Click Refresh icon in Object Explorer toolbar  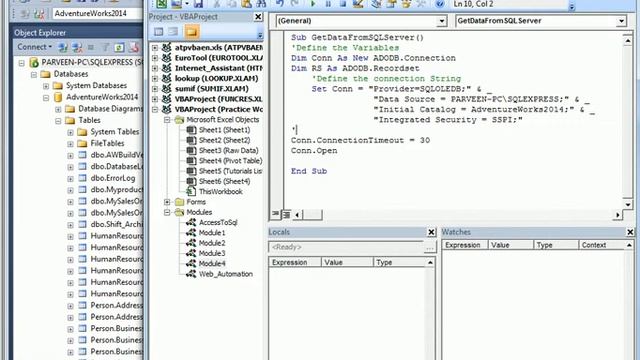(119, 47)
